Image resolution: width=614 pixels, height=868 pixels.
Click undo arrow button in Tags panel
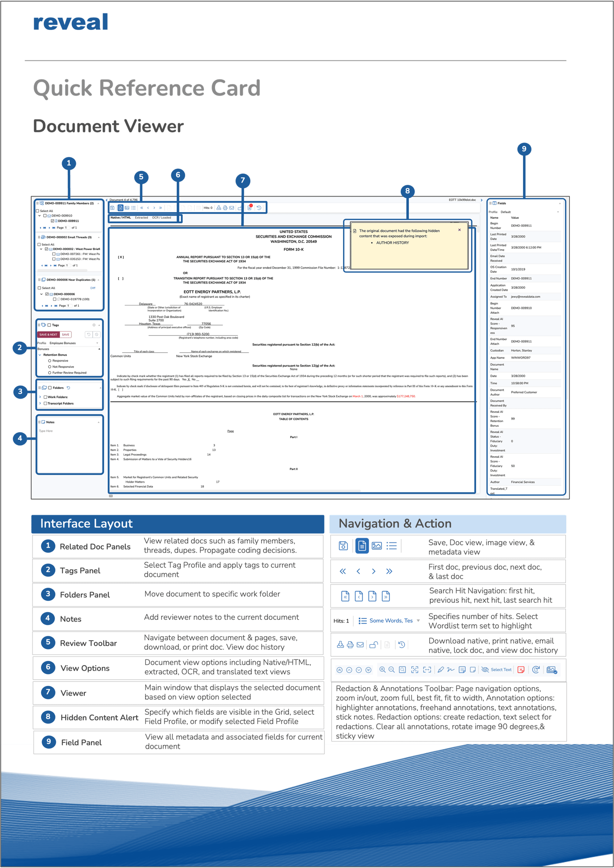[x=88, y=334]
